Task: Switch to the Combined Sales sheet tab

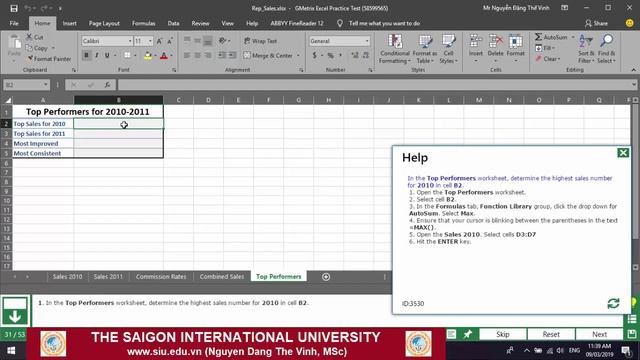Action: click(x=222, y=276)
